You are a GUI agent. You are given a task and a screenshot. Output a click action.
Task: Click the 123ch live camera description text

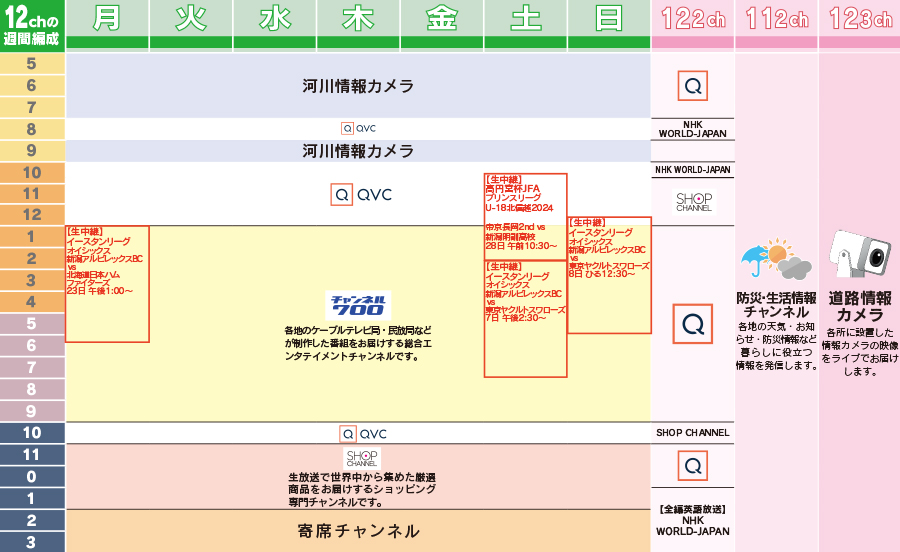click(x=859, y=352)
